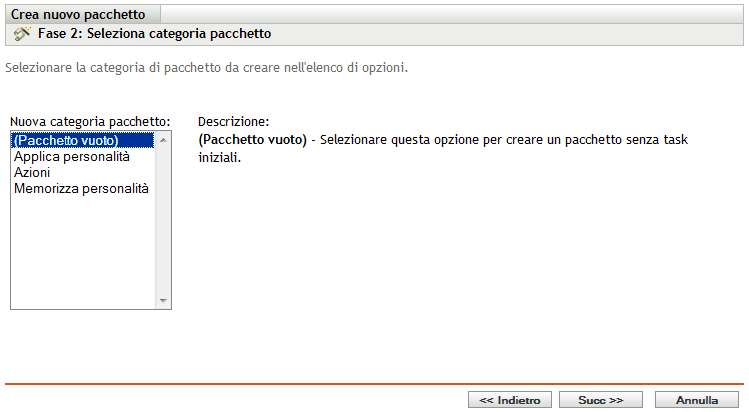Click the bold "(Pacchetto vuoto)" description text
This screenshot has height=412, width=749.
[253, 140]
